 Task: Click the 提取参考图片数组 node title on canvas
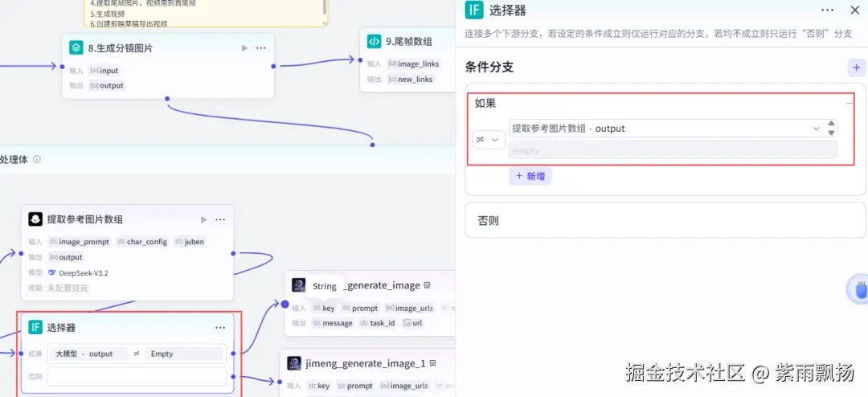(x=84, y=219)
